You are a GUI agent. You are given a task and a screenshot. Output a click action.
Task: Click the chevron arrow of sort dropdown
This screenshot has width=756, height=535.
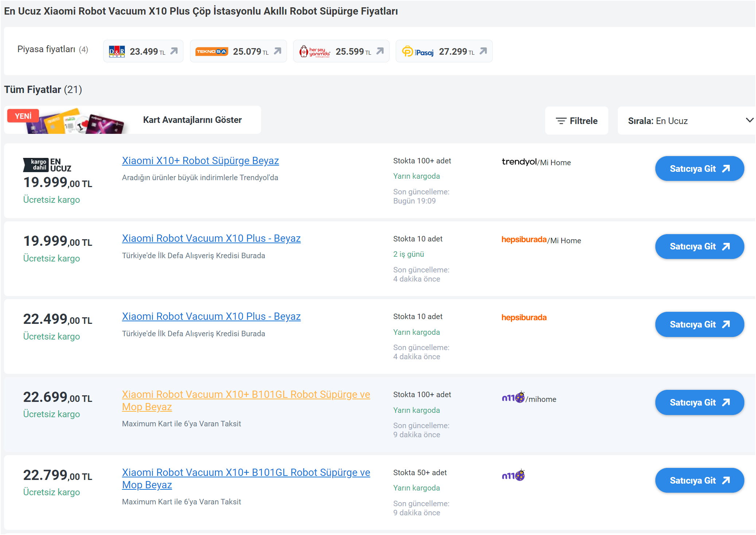pyautogui.click(x=749, y=120)
